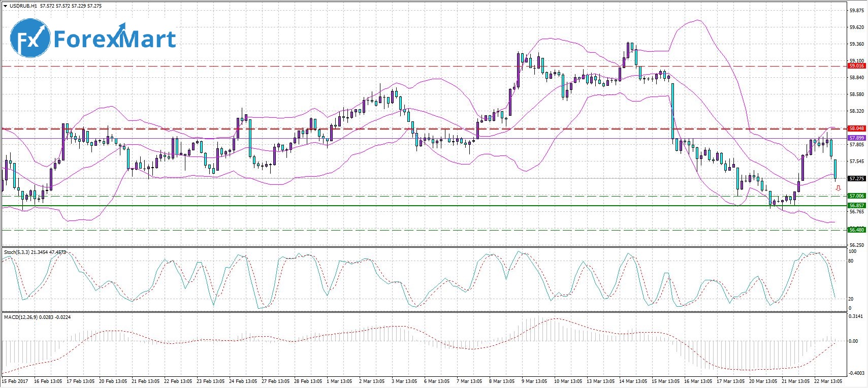Click the 17 Mar 13:05 time label
868x388 pixels.
click(730, 381)
